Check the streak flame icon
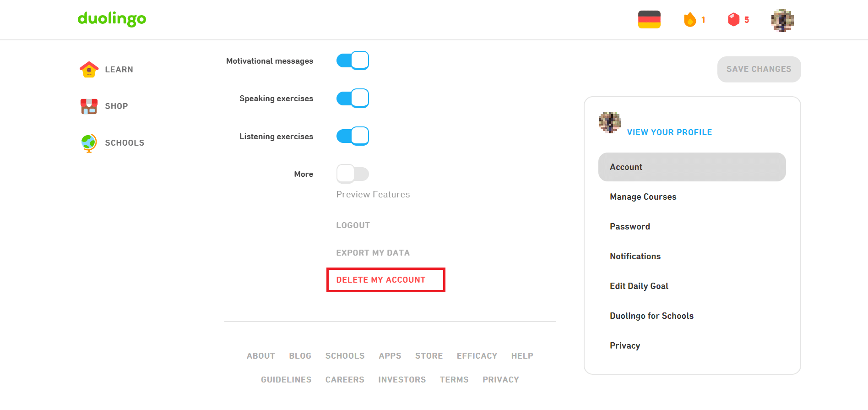The image size is (868, 410). click(689, 20)
